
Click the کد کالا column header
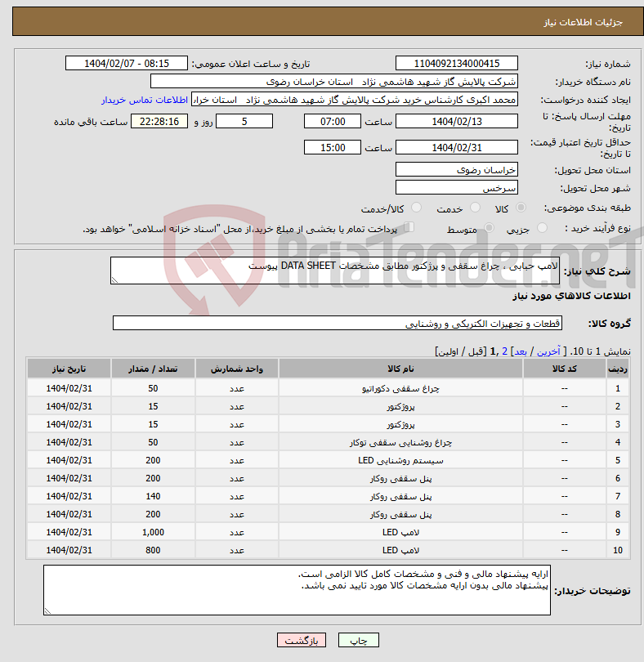pyautogui.click(x=565, y=369)
